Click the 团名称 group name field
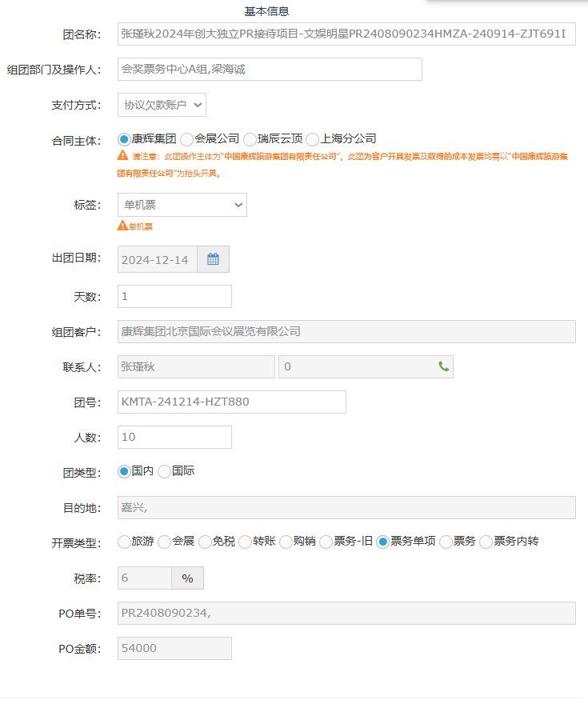This screenshot has height=704, width=588. click(346, 34)
